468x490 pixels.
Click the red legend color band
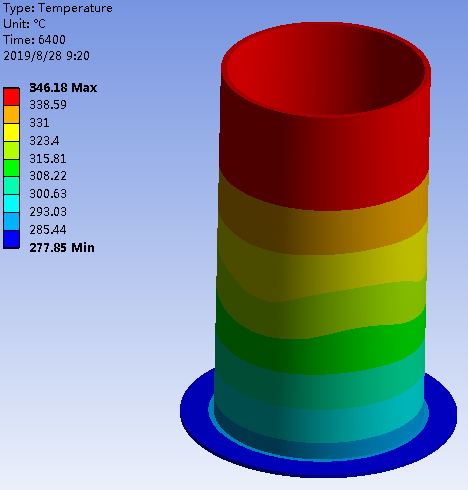click(11, 97)
